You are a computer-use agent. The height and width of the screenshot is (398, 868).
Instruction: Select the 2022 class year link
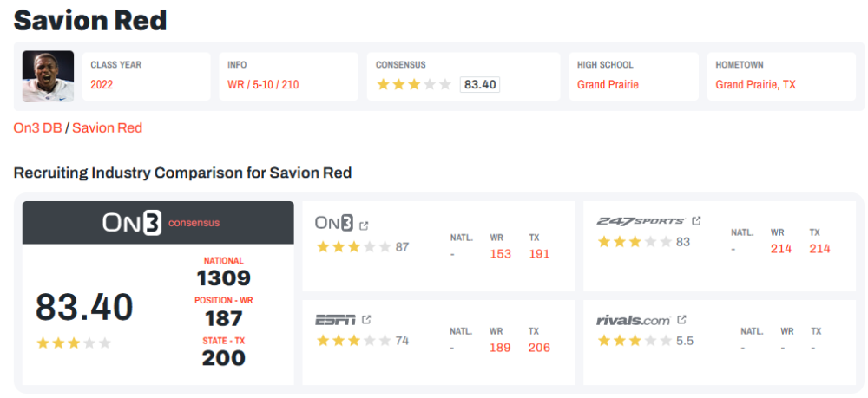pyautogui.click(x=102, y=85)
